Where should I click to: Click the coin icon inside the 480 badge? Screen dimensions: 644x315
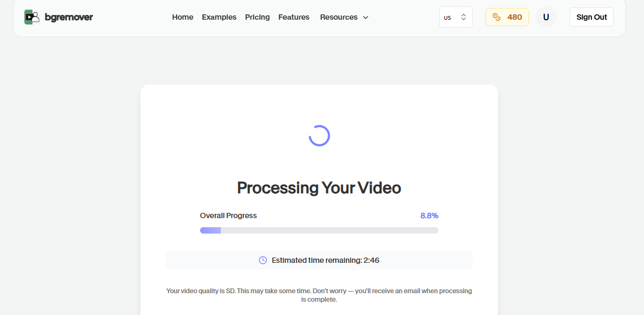click(x=497, y=16)
